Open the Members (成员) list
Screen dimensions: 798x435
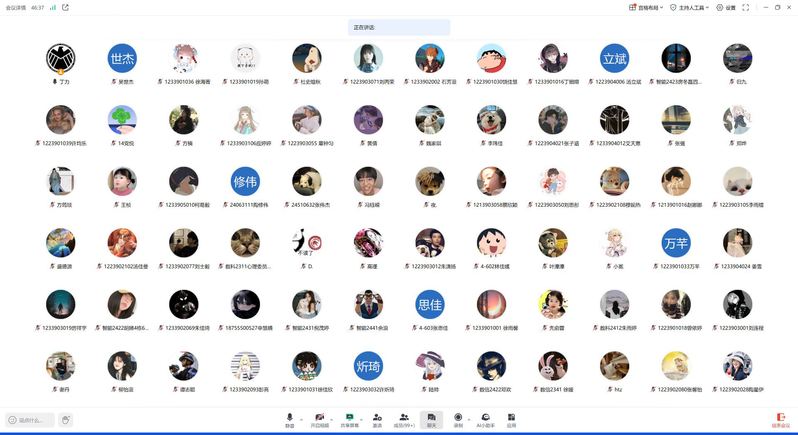pyautogui.click(x=404, y=419)
